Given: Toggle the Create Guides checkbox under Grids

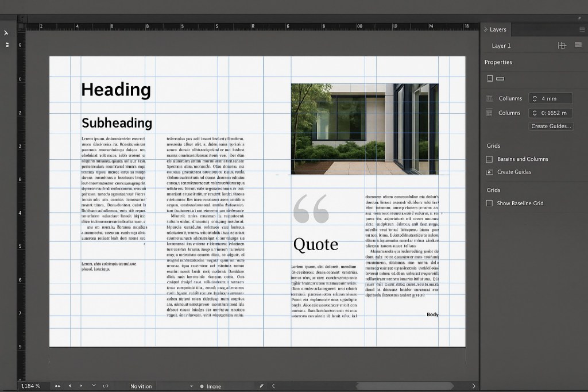Looking at the screenshot, I should [489, 172].
